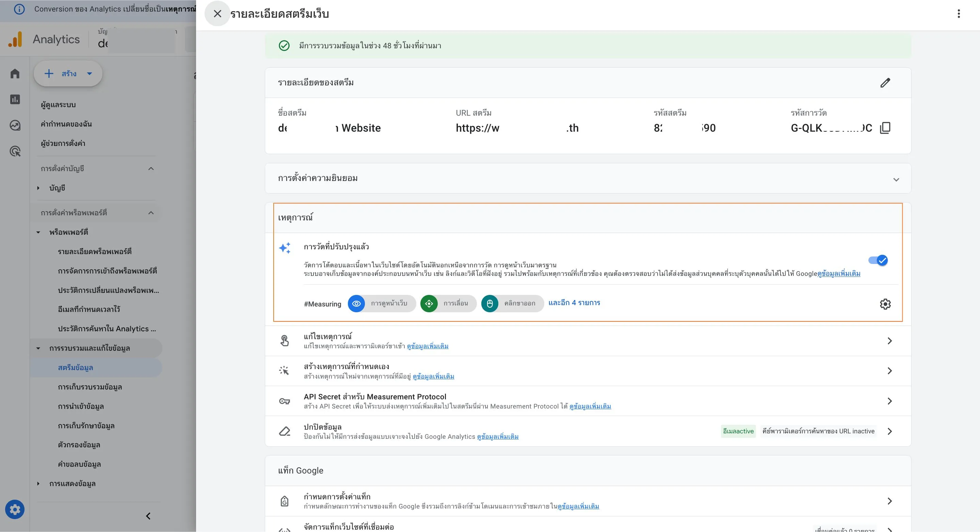Open the three-dot more options menu
Image resolution: width=980 pixels, height=532 pixels.
[958, 14]
